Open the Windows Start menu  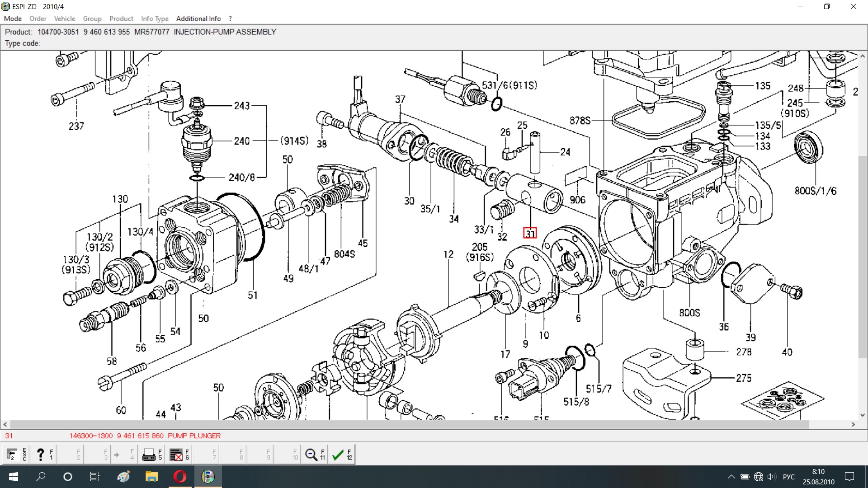(13, 477)
